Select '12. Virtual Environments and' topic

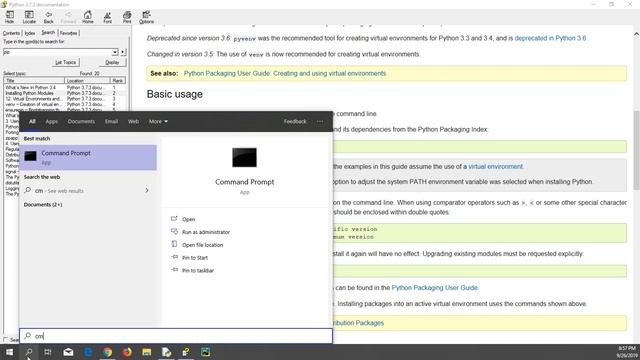pos(33,99)
